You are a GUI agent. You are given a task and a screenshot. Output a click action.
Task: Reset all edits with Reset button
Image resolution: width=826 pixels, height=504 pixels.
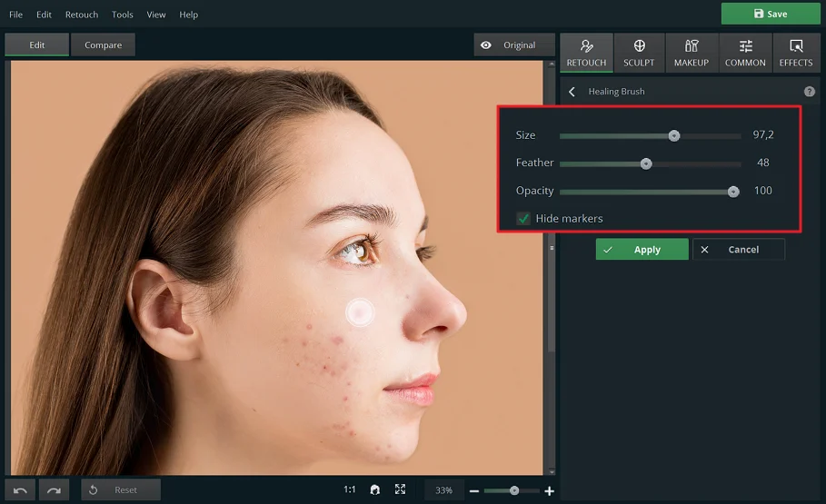(x=121, y=489)
